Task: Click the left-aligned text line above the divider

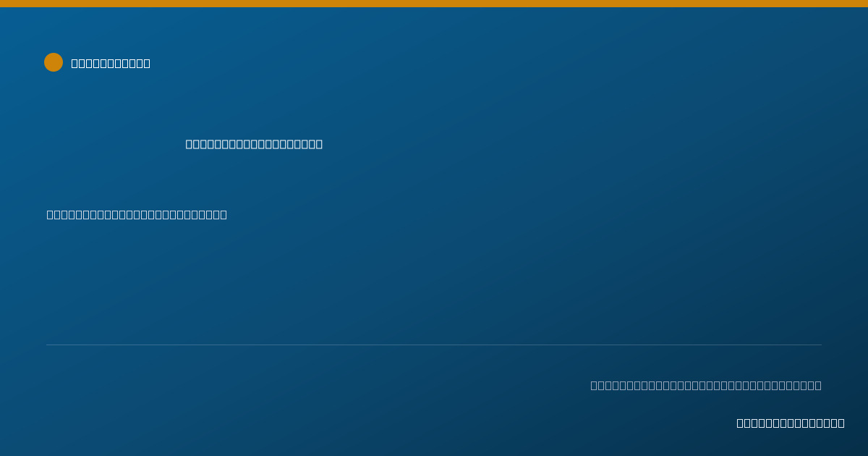Action: [137, 214]
